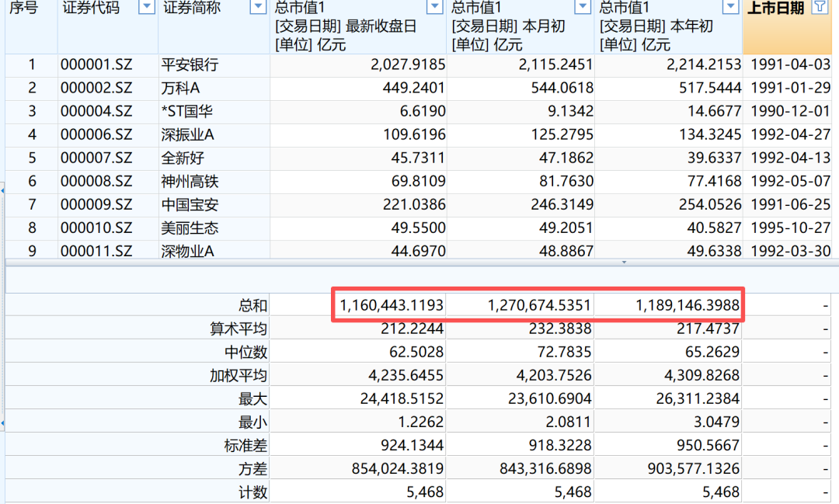
Task: Click the 1,160,443.1193 total value
Action: 390,306
